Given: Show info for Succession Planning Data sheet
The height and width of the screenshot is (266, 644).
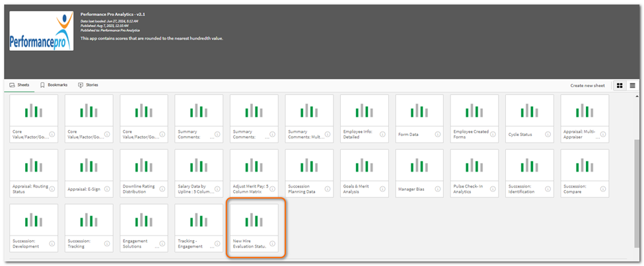Looking at the screenshot, I should coord(328,189).
